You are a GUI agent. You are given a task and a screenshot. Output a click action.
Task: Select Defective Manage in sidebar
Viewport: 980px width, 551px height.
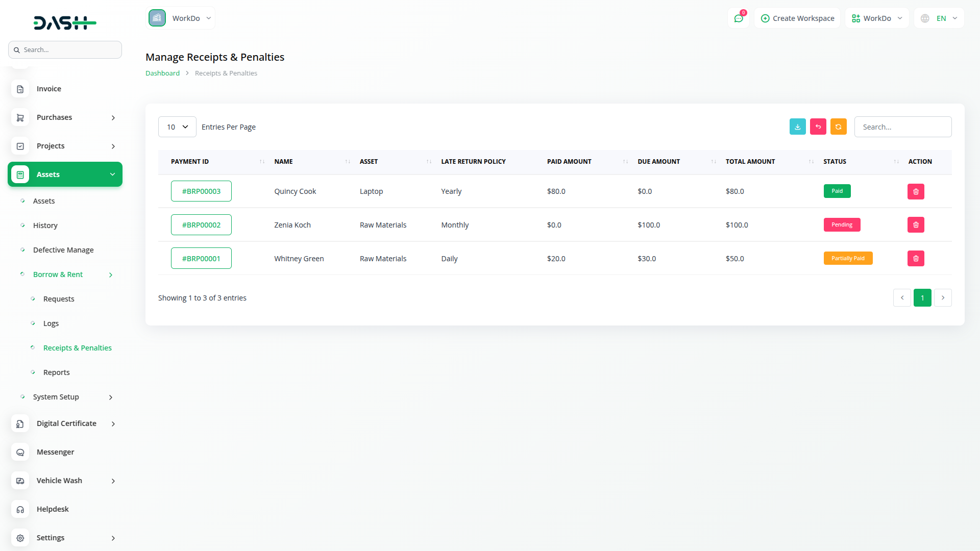63,250
